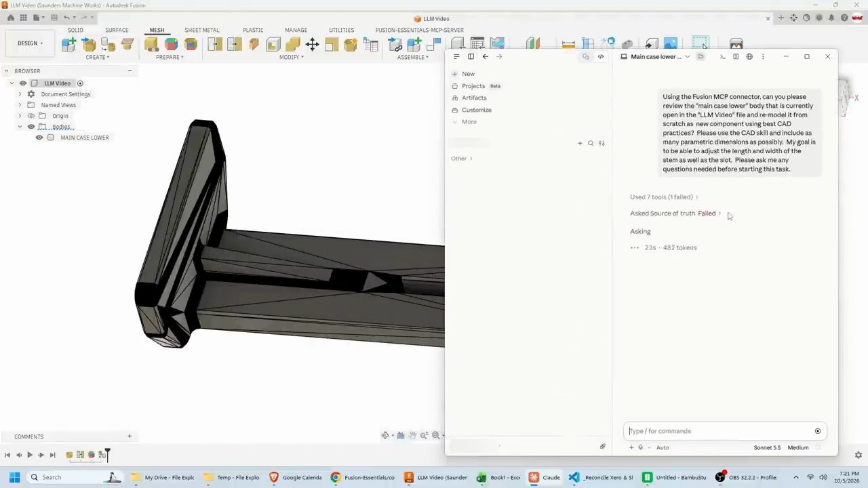
Task: Toggle visibility of LLM Video root
Action: (23, 83)
